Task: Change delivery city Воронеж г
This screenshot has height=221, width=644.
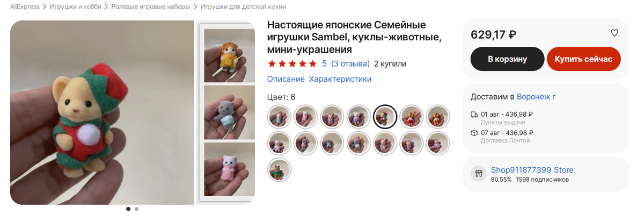Action: pos(536,97)
